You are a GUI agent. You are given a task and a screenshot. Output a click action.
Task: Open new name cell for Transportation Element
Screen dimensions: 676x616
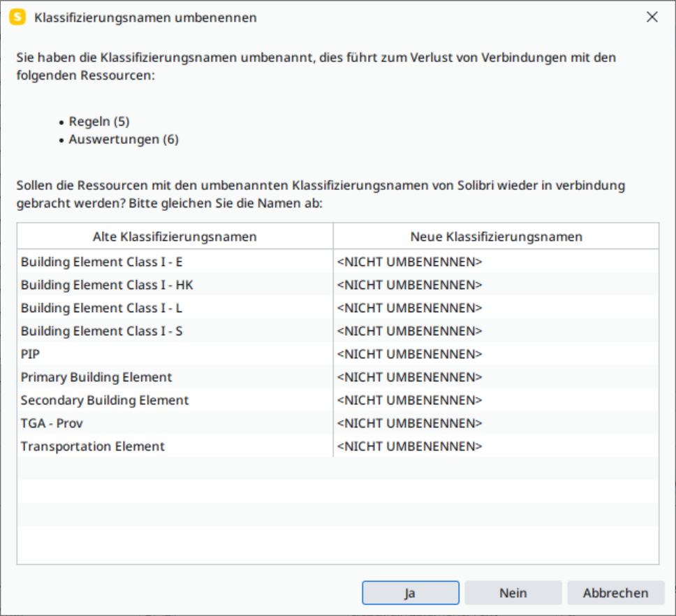(497, 446)
